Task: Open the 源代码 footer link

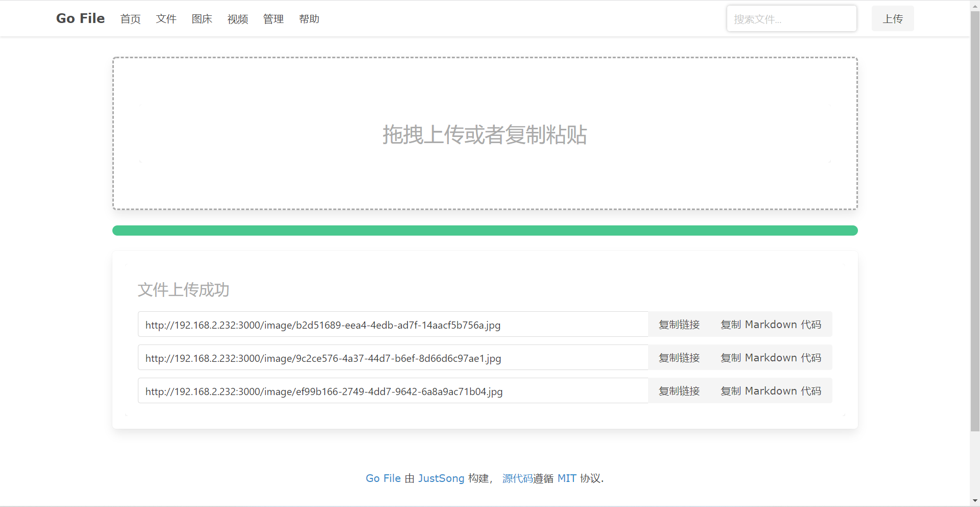Action: tap(517, 478)
